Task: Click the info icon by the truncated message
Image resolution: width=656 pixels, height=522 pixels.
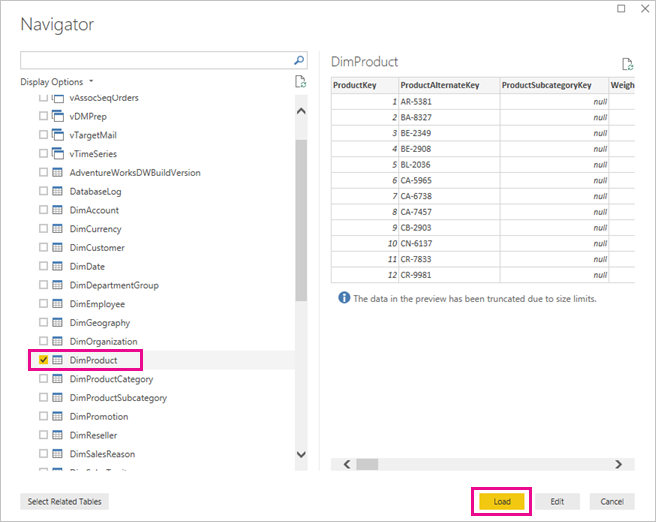Action: click(x=344, y=298)
